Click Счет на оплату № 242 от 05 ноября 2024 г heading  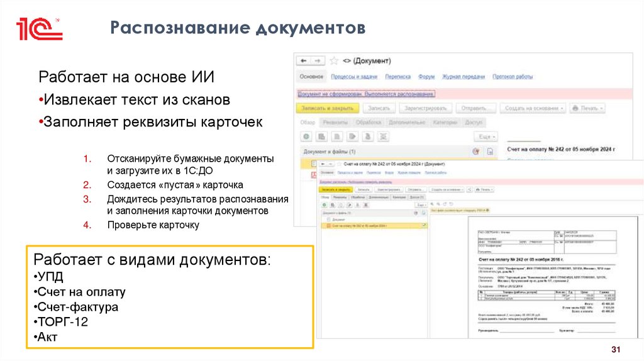[x=561, y=149]
